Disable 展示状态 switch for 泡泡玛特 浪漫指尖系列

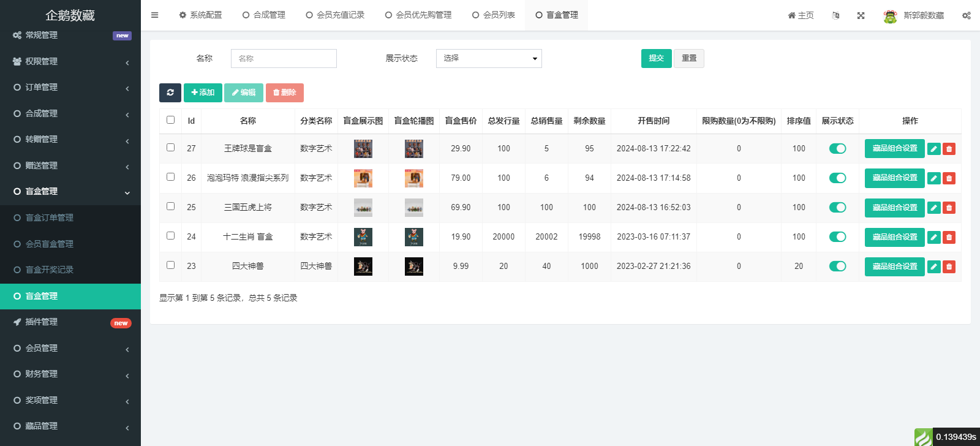coord(837,178)
